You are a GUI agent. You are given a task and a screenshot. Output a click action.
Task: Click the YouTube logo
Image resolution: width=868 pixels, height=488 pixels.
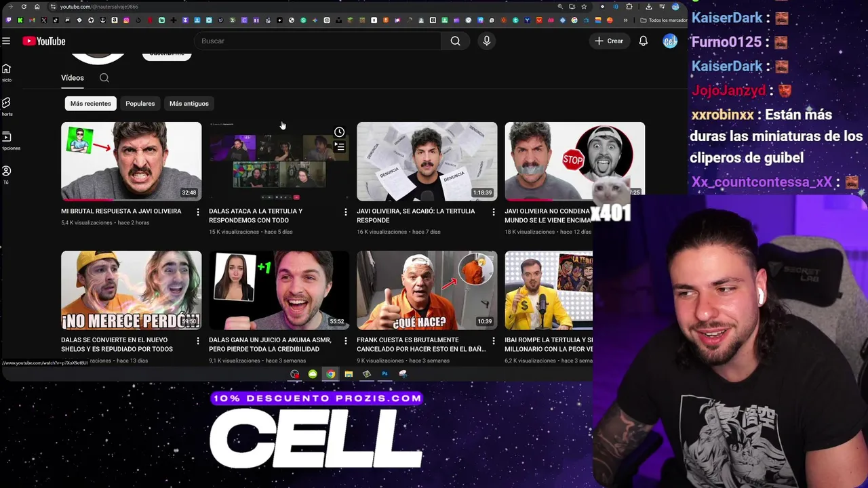(x=44, y=41)
